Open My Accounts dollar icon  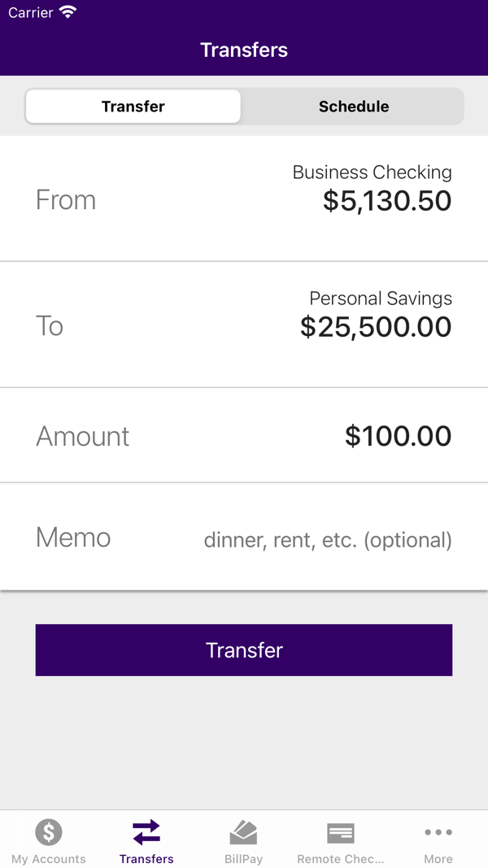point(49,832)
